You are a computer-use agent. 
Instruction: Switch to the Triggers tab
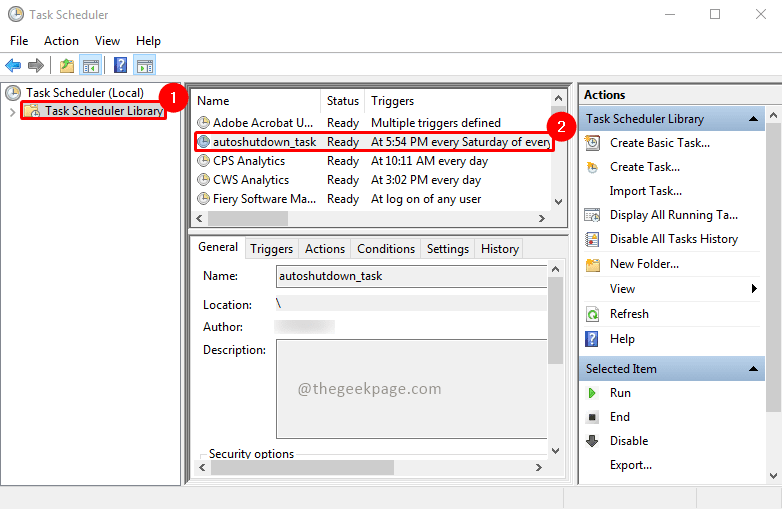point(271,249)
